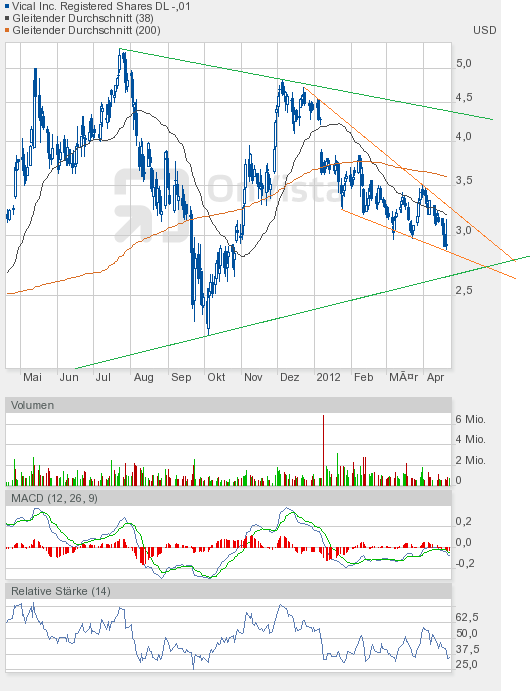The width and height of the screenshot is (530, 691).
Task: Click the RSI 62,5 axis value
Action: click(x=467, y=617)
